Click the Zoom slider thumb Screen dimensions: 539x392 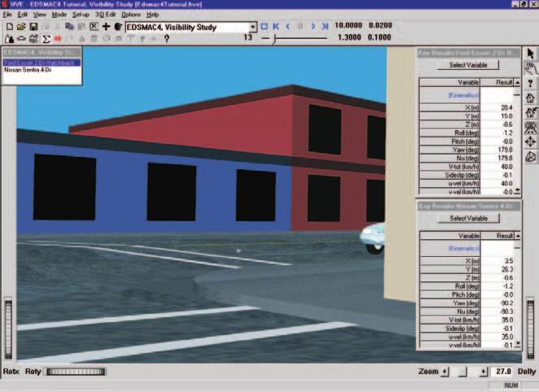(463, 372)
